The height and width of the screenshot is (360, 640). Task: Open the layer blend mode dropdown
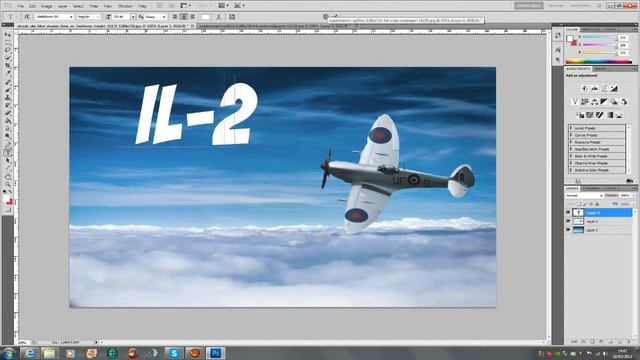tap(584, 196)
